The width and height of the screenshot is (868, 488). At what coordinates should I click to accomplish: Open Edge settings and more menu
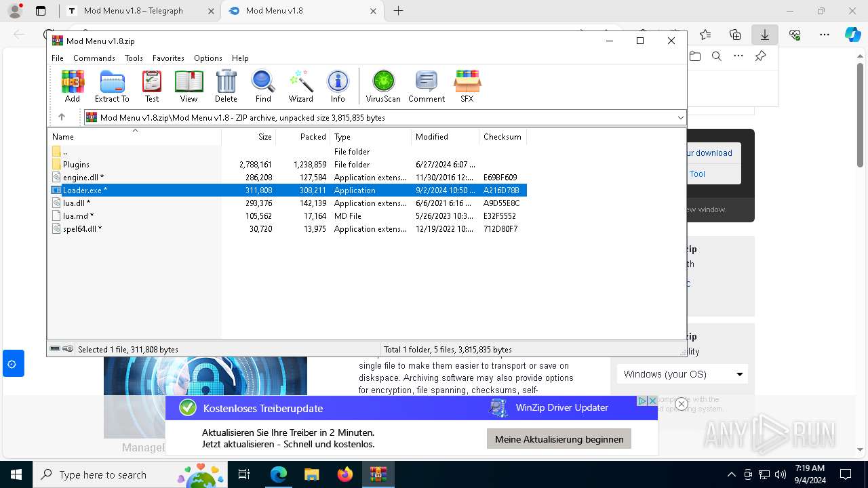pyautogui.click(x=825, y=35)
